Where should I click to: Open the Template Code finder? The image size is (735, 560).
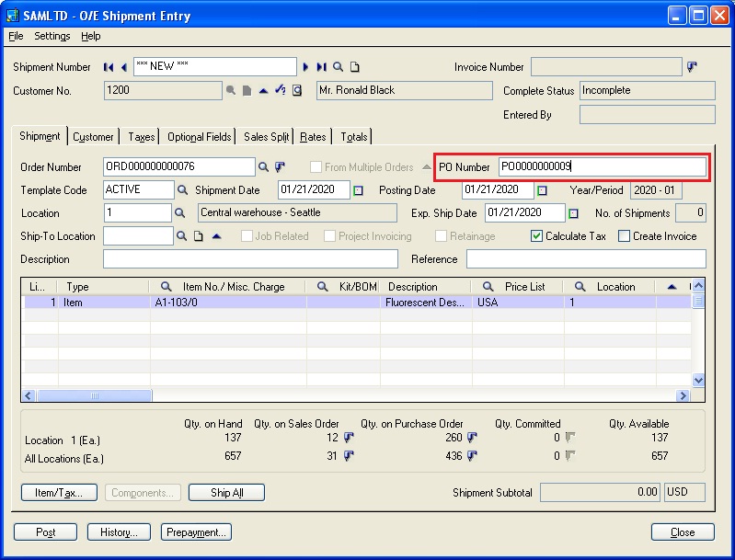(x=182, y=190)
